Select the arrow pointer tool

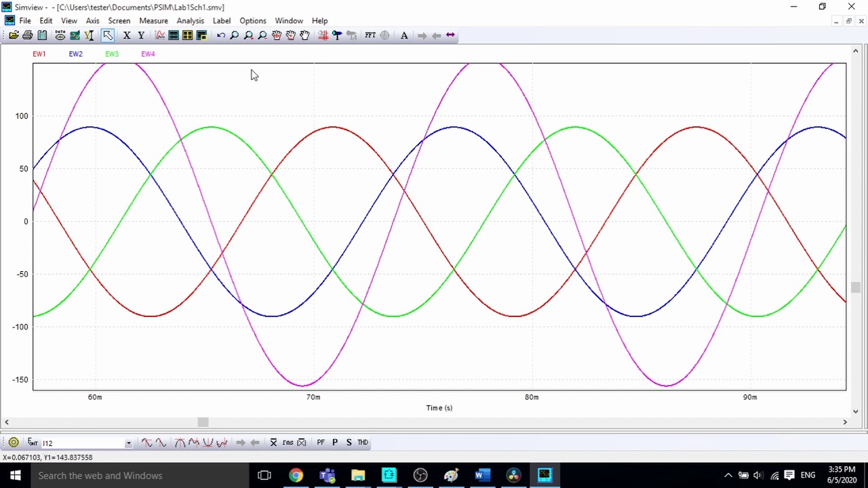click(x=108, y=35)
